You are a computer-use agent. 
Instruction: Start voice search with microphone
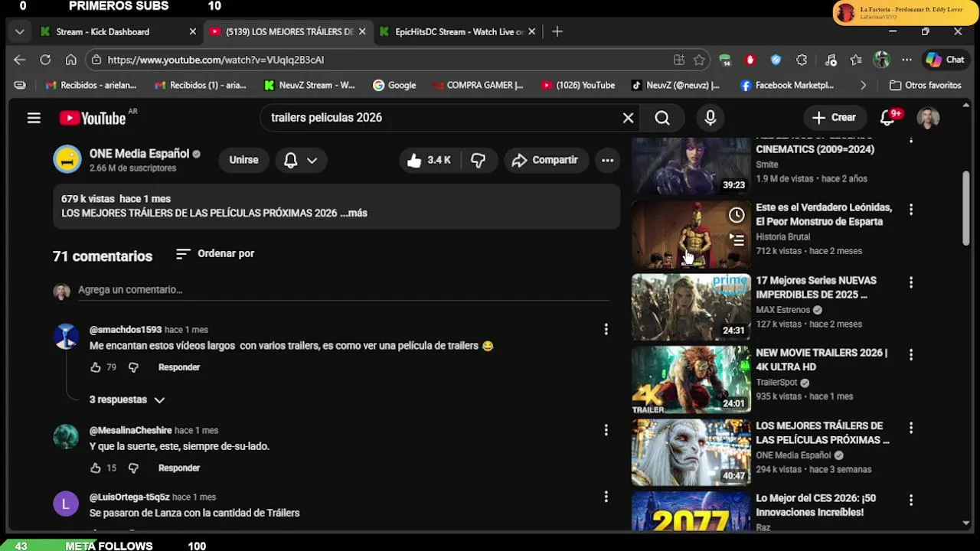point(710,118)
